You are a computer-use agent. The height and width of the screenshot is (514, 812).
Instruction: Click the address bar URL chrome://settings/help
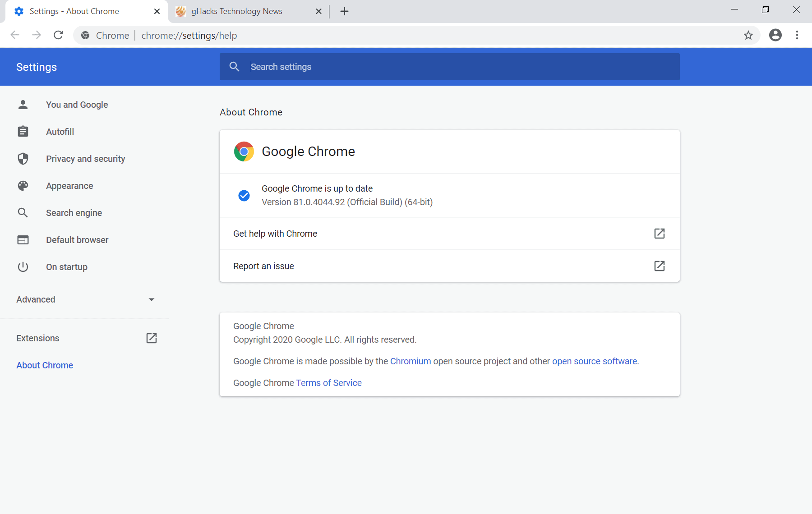[189, 35]
